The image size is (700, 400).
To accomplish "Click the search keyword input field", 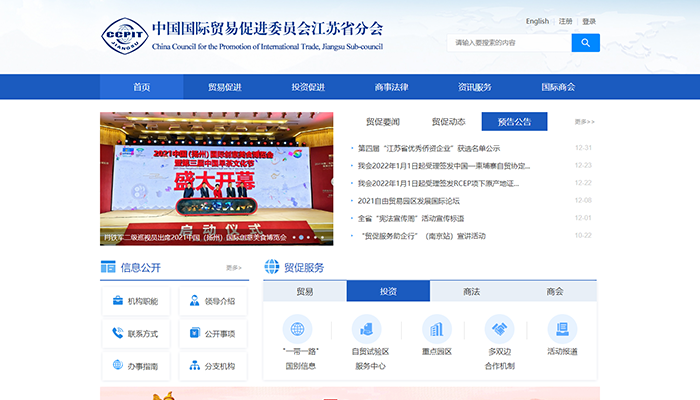I will (x=509, y=43).
